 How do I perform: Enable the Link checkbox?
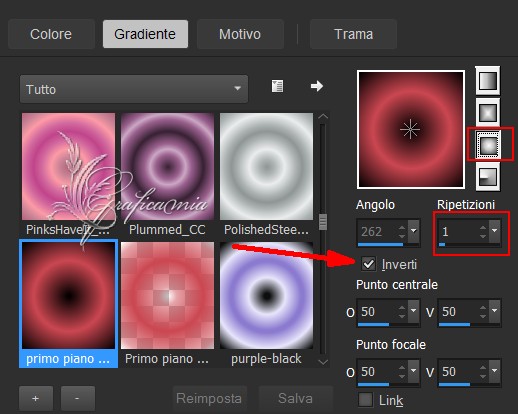tap(365, 400)
